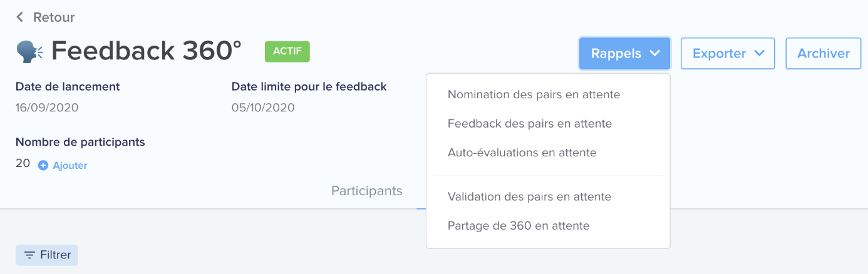
Task: Click the speaking head Feedback 360° icon
Action: pyautogui.click(x=29, y=52)
